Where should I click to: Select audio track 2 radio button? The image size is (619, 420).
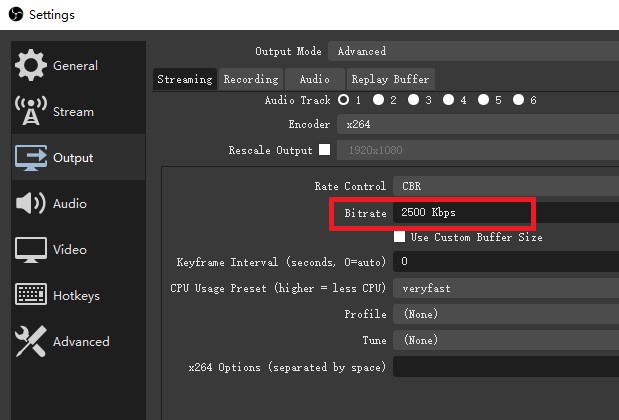click(x=378, y=100)
